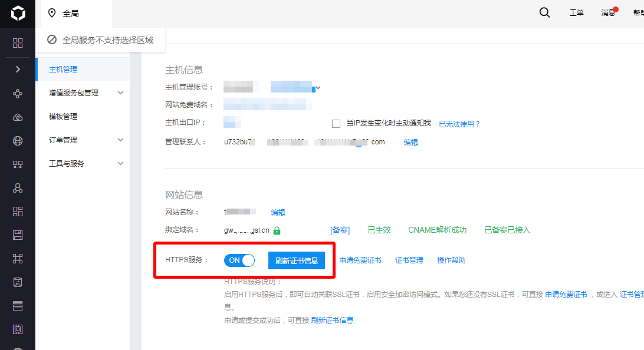This screenshot has width=644, height=350.
Task: Click the cloud icon in left sidebar
Action: coord(18,117)
